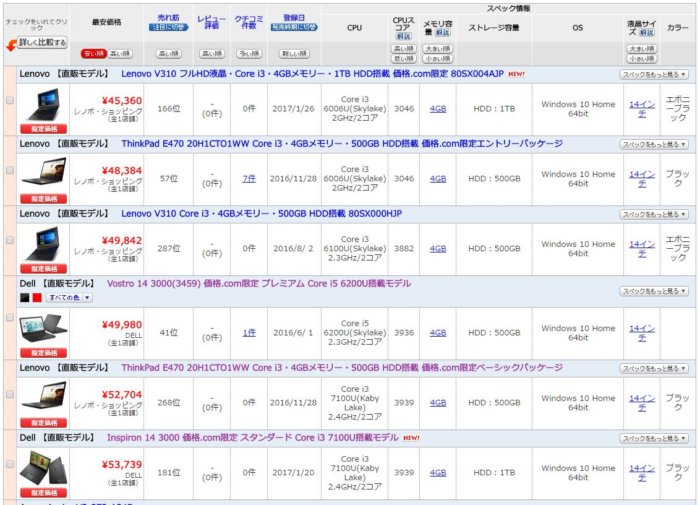Expand スペックをもっと見る for Dell Inspiron 14 3000
Image resolution: width=700 pixels, height=505 pixels.
[x=655, y=438]
